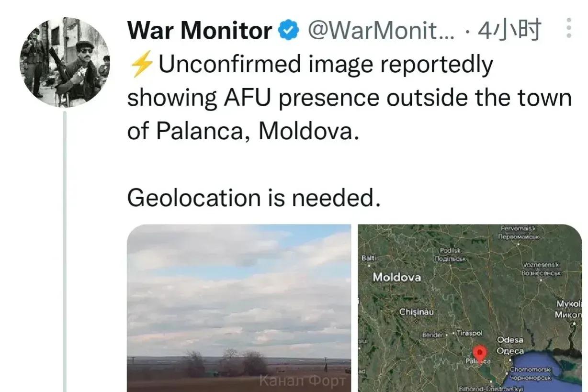Open the landscape field photo
The image size is (588, 392).
(239, 308)
